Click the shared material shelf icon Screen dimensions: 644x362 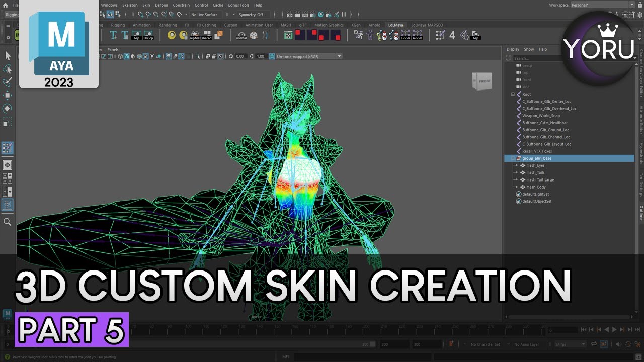[x=207, y=35]
